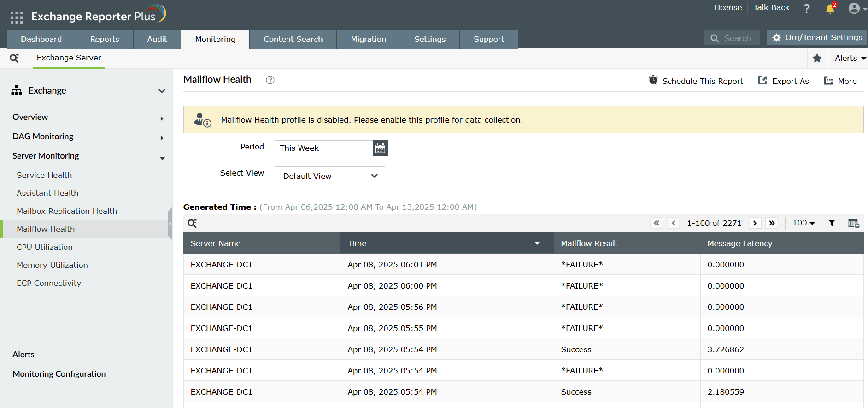Open the apps grid launcher icon

coord(17,18)
